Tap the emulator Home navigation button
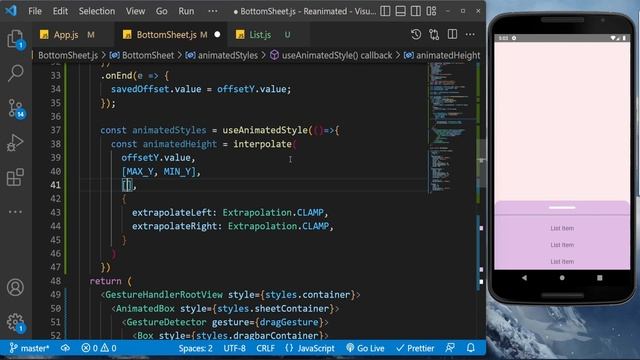This screenshot has height=360, width=640. (x=562, y=278)
